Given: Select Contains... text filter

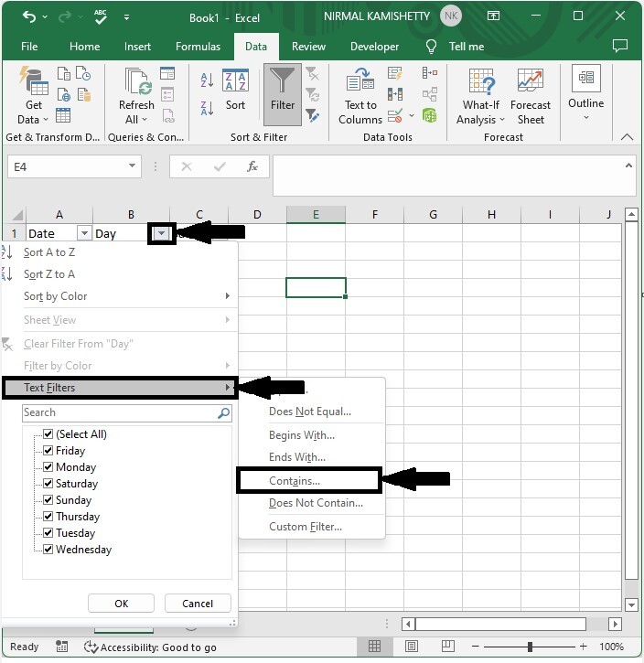Looking at the screenshot, I should click(309, 481).
